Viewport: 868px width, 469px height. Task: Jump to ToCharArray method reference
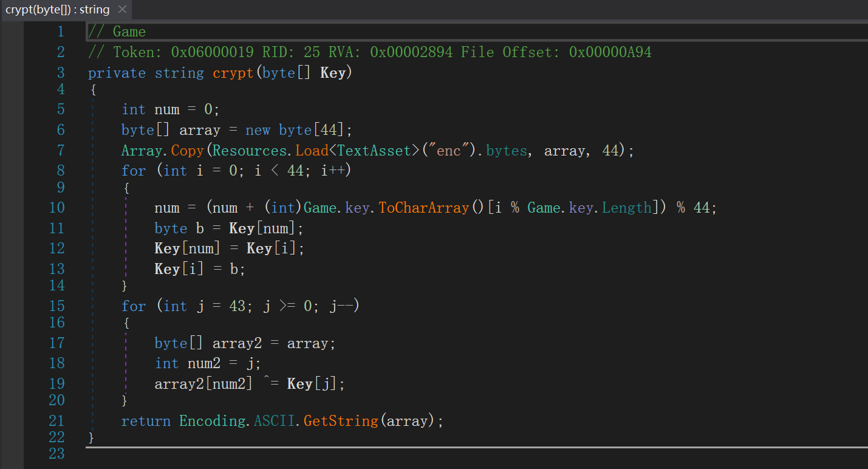click(423, 208)
